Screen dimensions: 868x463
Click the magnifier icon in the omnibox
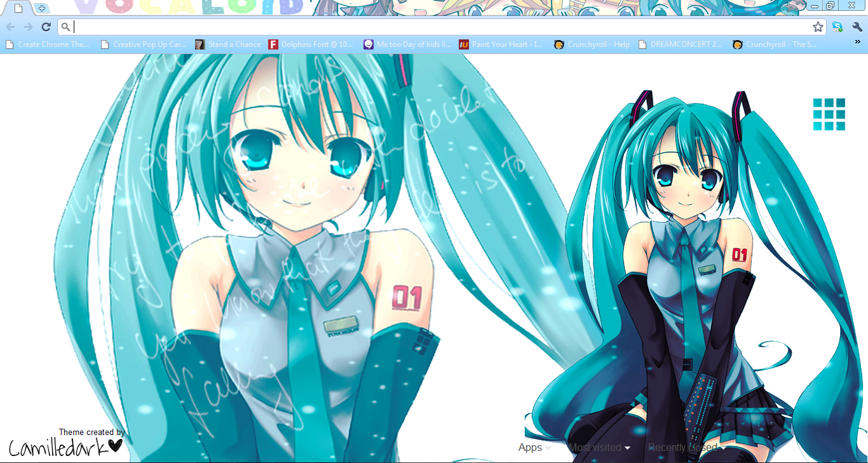coord(65,27)
